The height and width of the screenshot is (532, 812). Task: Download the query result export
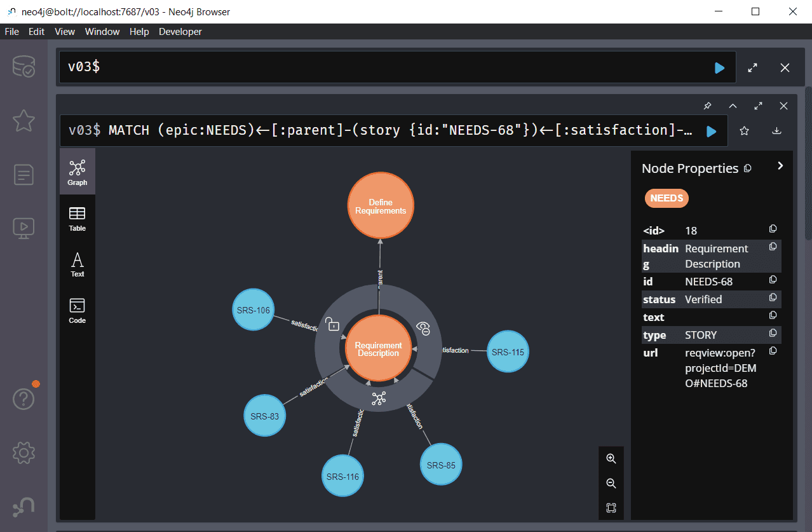pos(776,131)
